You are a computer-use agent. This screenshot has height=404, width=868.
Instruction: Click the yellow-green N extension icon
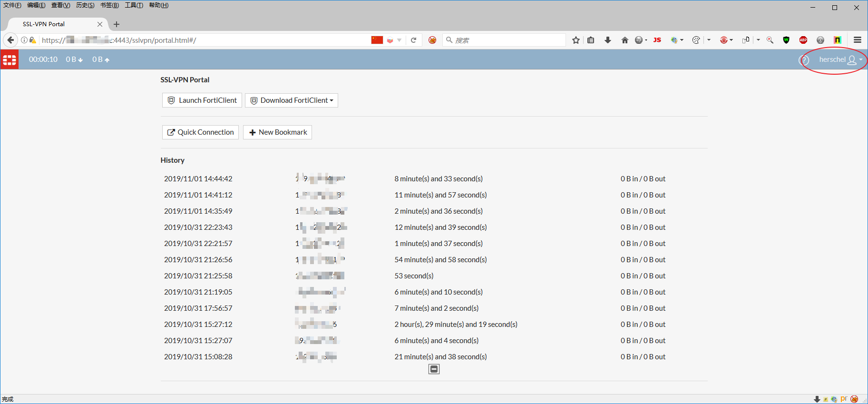(838, 40)
